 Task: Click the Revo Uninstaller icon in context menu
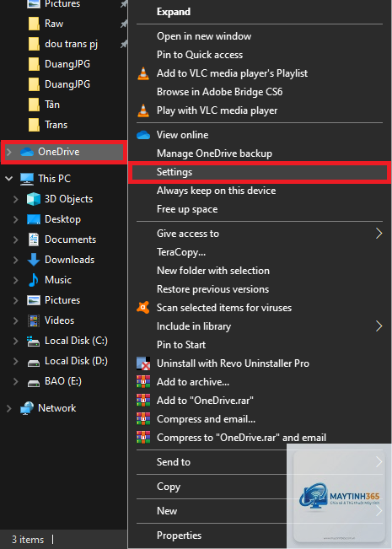[143, 363]
